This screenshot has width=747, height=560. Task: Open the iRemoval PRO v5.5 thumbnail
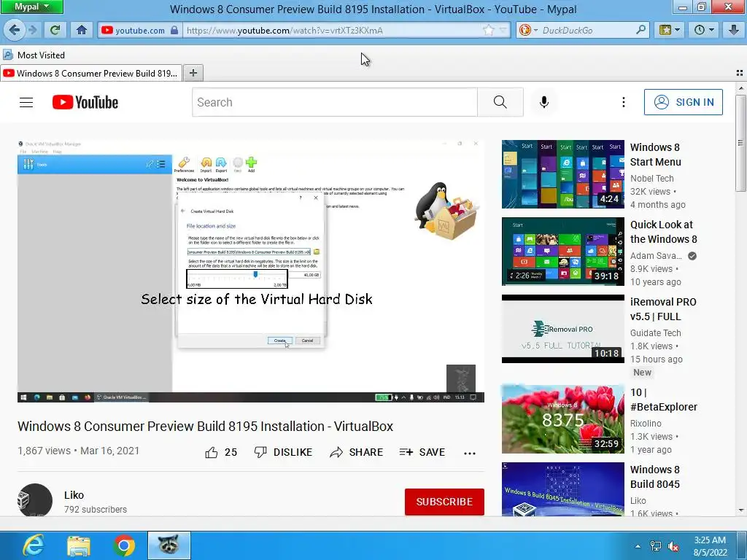point(563,329)
